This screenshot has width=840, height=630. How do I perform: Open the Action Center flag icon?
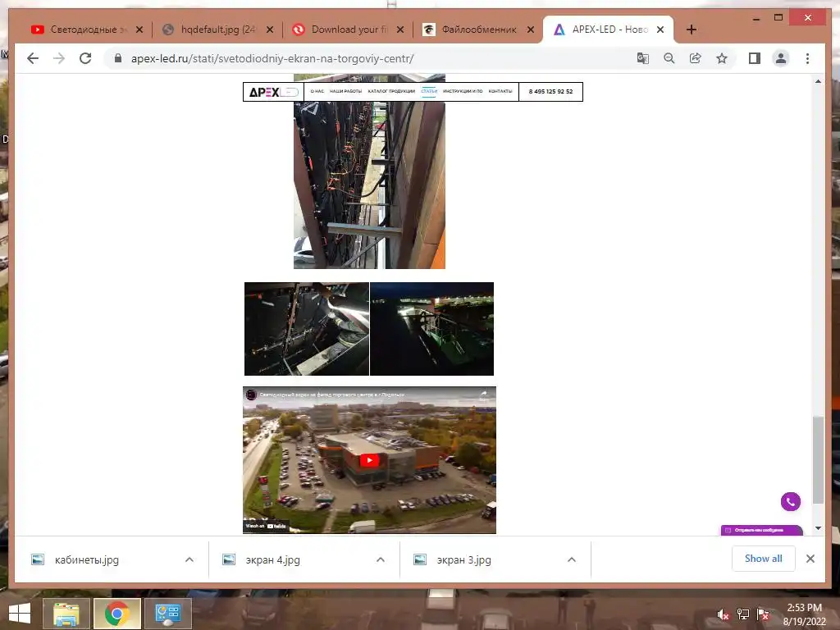click(x=763, y=614)
